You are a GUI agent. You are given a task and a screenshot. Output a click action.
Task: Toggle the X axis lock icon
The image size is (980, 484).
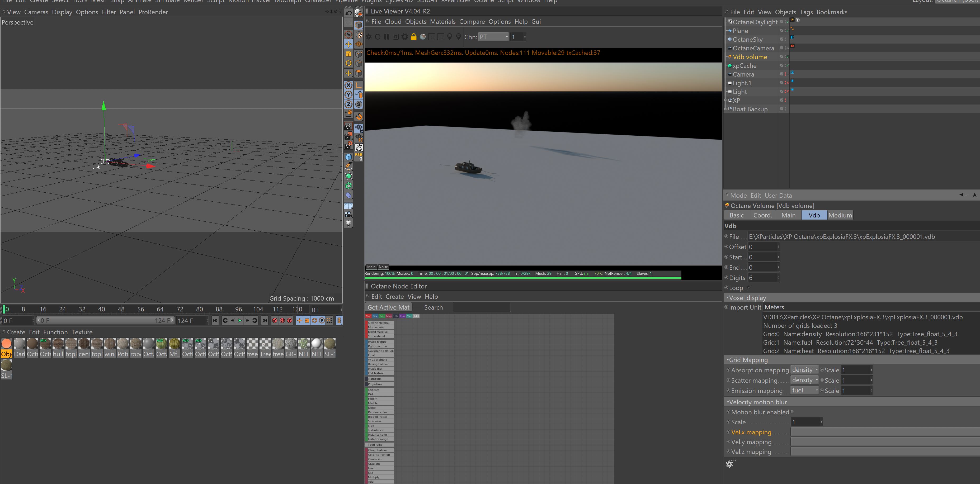tap(348, 85)
